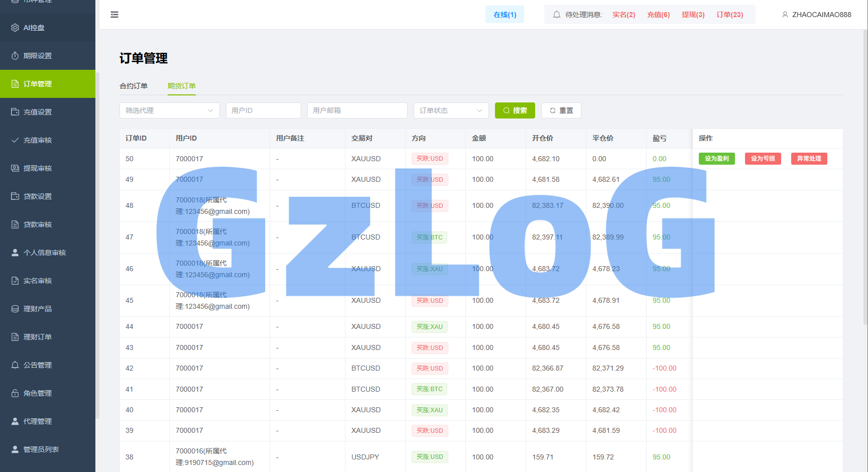Click user ID 7000017 in order 43
This screenshot has height=472, width=868.
[x=189, y=347]
